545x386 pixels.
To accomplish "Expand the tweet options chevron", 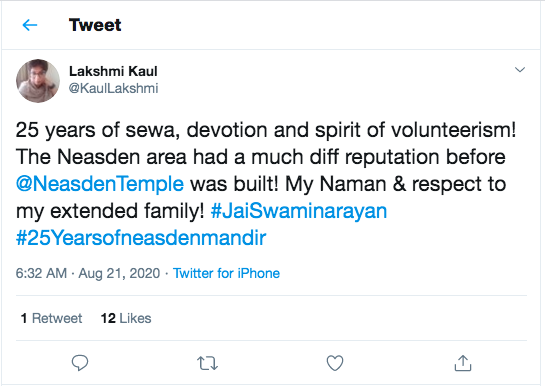I will pyautogui.click(x=520, y=70).
